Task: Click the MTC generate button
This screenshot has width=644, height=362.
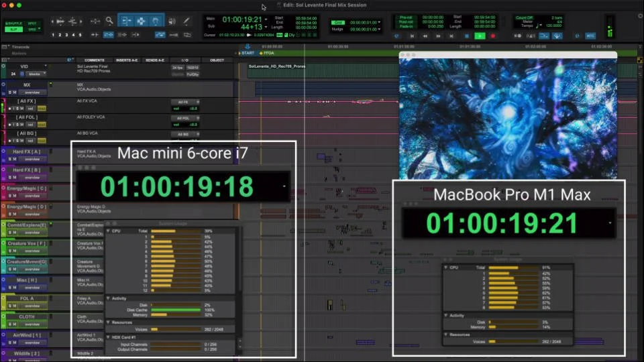Action: [590, 36]
